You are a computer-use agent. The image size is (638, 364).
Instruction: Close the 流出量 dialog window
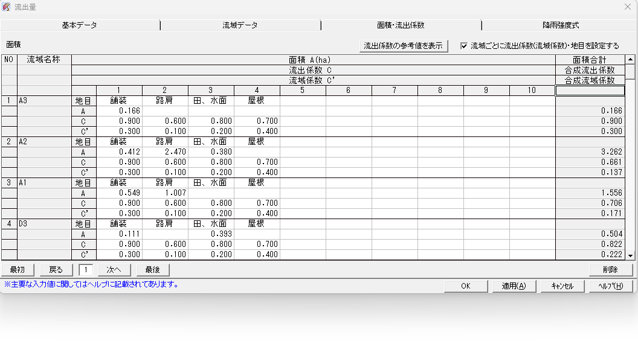coord(627,7)
